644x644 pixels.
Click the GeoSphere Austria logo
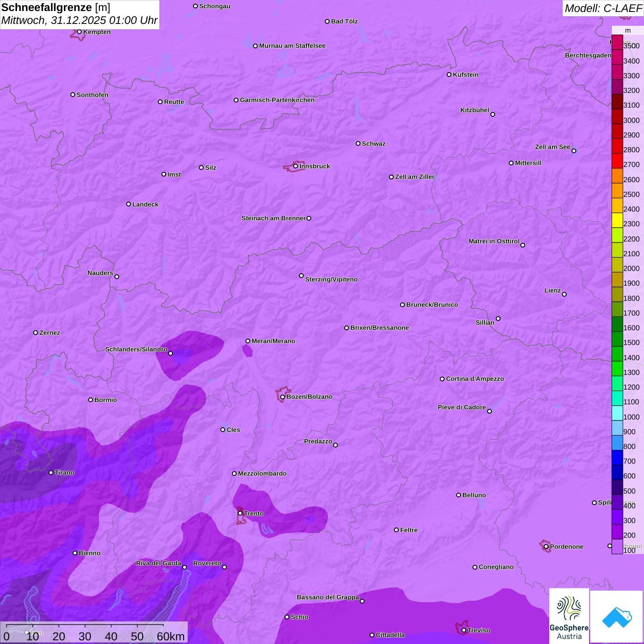pyautogui.click(x=569, y=616)
